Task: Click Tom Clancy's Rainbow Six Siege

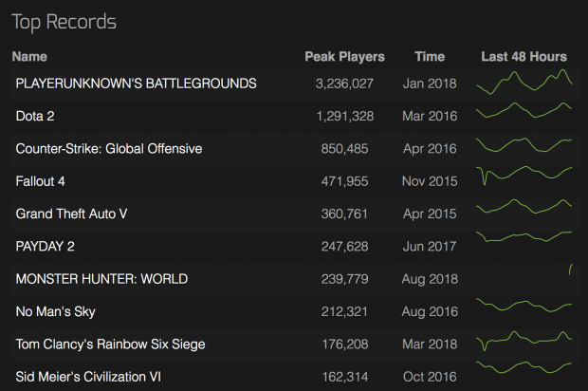Action: pos(110,344)
